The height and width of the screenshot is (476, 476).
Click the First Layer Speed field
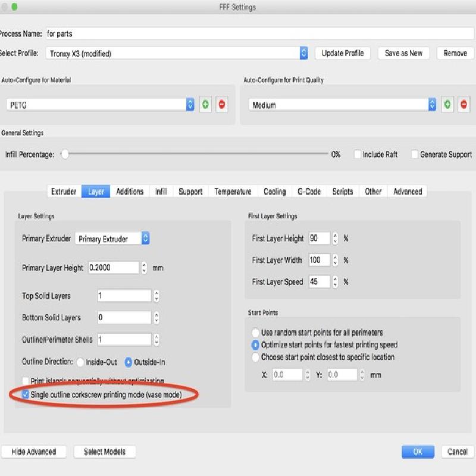pos(320,281)
